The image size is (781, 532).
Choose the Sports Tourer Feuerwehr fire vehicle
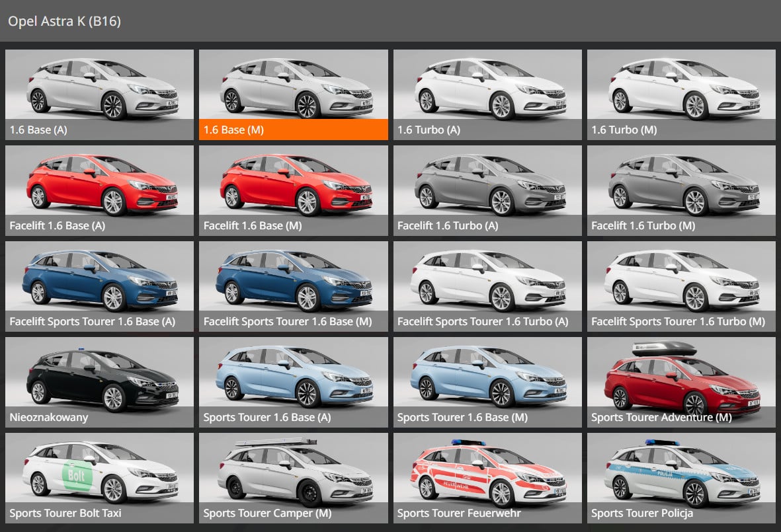pyautogui.click(x=487, y=478)
